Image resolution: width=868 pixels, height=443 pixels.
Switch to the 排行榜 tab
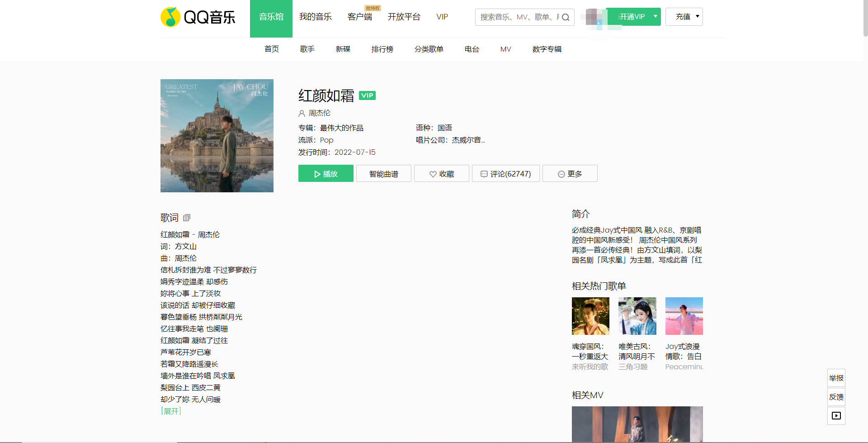(x=382, y=49)
